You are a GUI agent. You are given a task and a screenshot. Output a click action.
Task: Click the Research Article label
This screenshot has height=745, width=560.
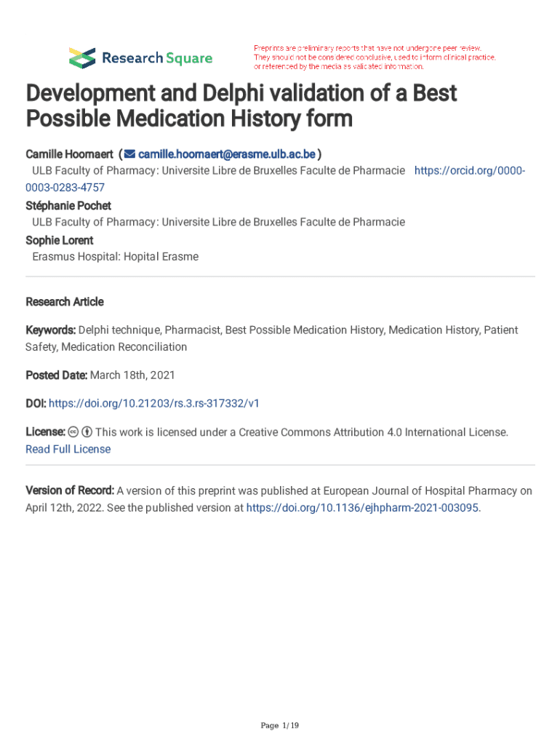point(65,301)
